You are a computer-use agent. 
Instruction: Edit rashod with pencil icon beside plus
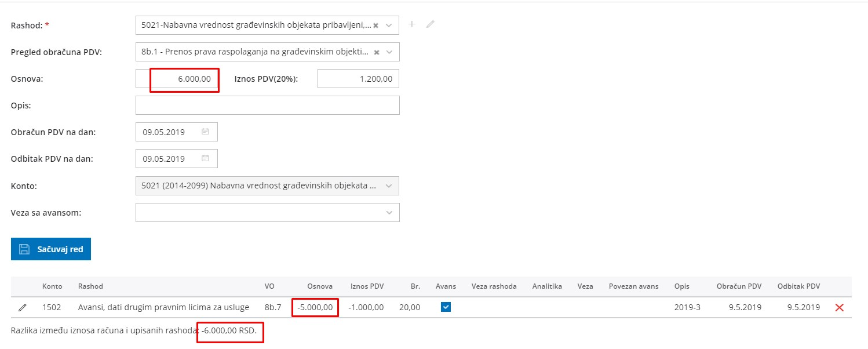coord(430,24)
